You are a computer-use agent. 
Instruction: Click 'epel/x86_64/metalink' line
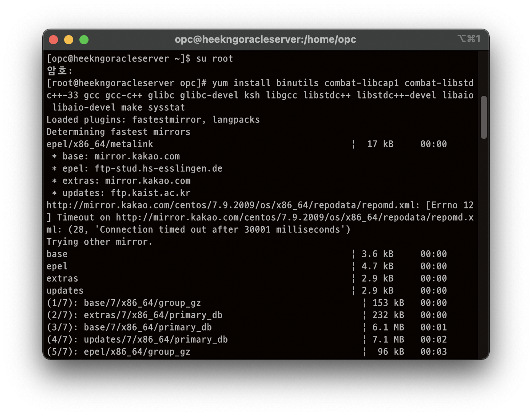pyautogui.click(x=100, y=144)
